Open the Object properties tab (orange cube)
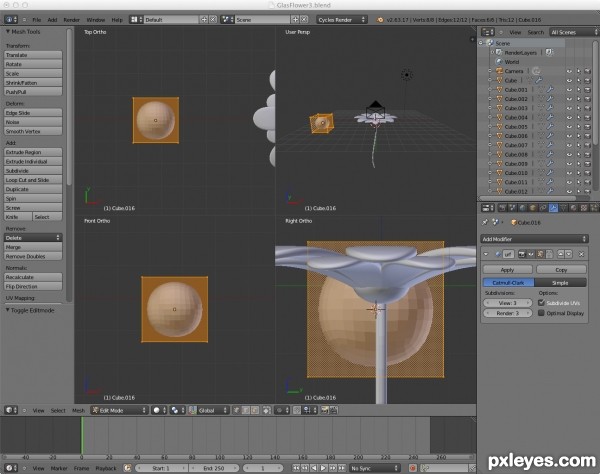Image resolution: width=600 pixels, height=474 pixels. pyautogui.click(x=533, y=208)
